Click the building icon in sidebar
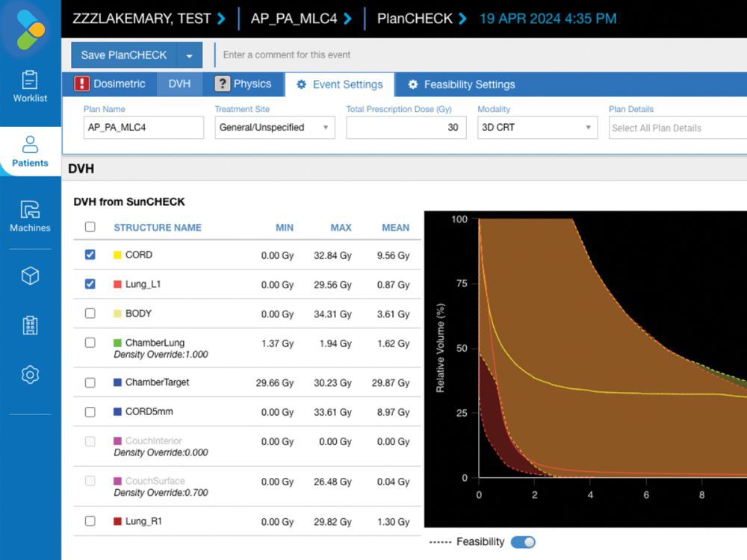This screenshot has height=560, width=747. coord(30,326)
